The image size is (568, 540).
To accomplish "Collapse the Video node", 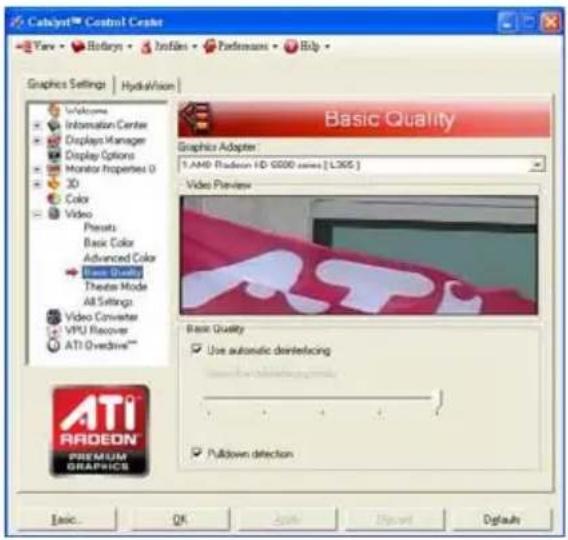I will coord(37,214).
